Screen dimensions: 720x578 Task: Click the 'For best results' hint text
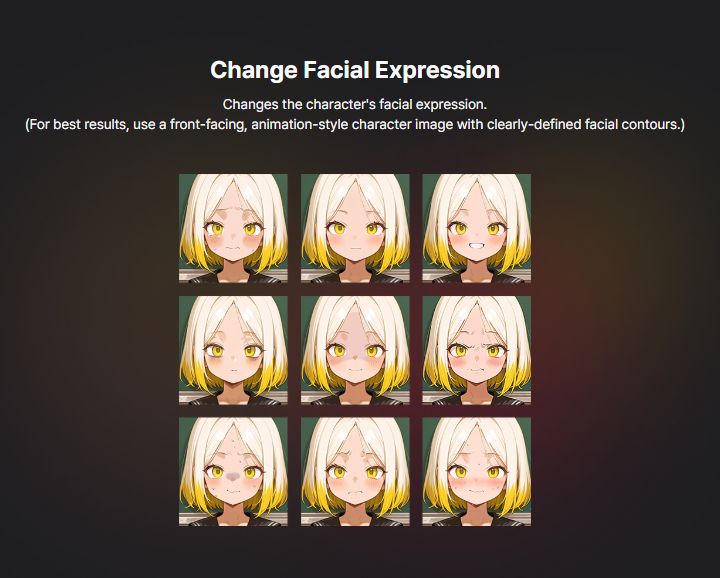click(355, 124)
